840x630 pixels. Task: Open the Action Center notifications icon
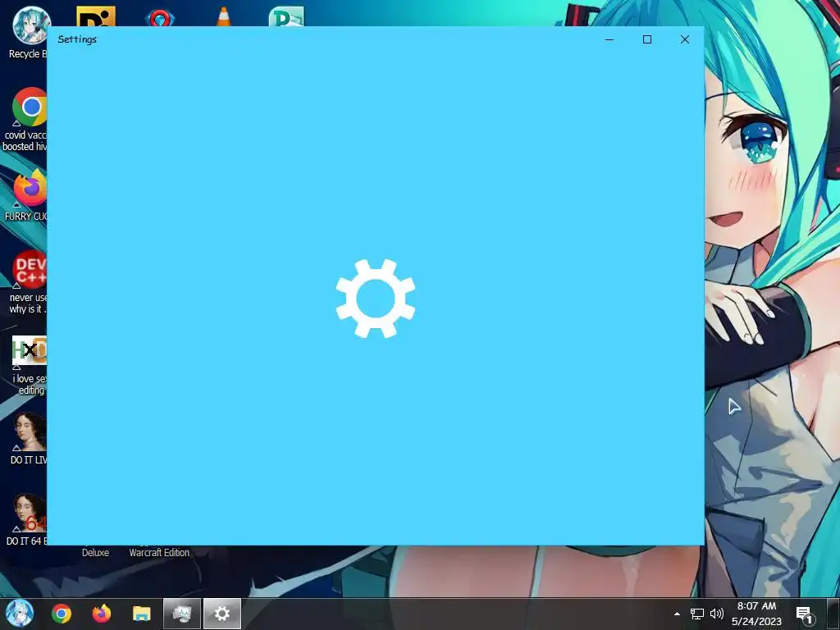(x=804, y=614)
